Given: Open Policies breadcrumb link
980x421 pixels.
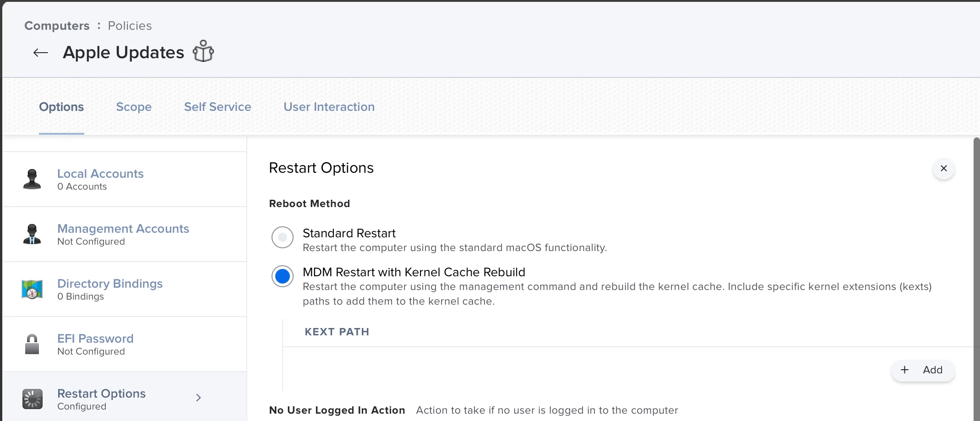Looking at the screenshot, I should coord(130,26).
